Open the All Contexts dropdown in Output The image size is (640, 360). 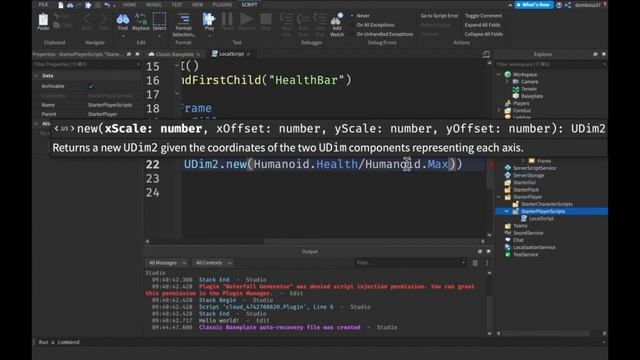(213, 263)
